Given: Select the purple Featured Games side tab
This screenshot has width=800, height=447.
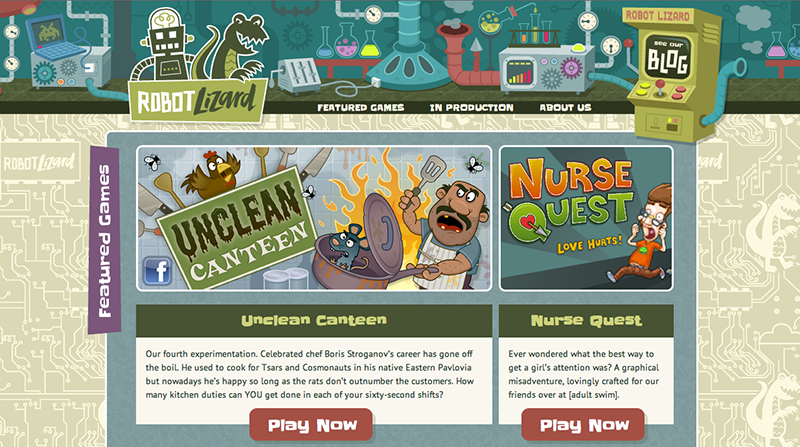Looking at the screenshot, I should 105,240.
